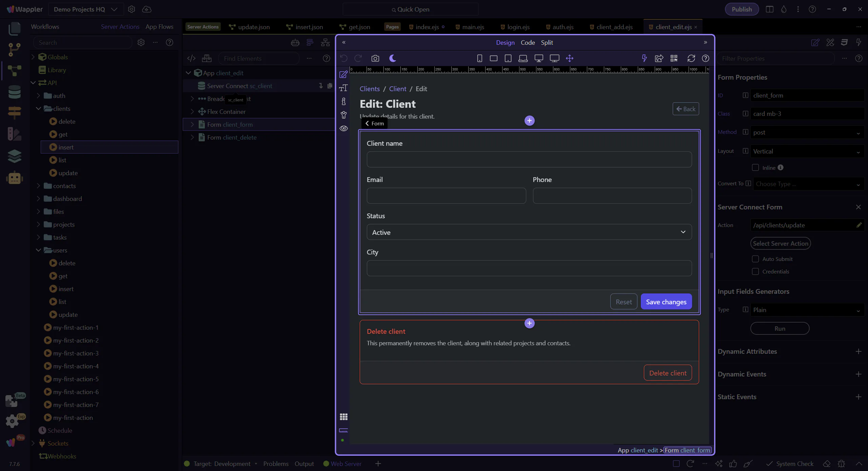Toggle dark mode moon icon
The image size is (868, 471).
(393, 58)
